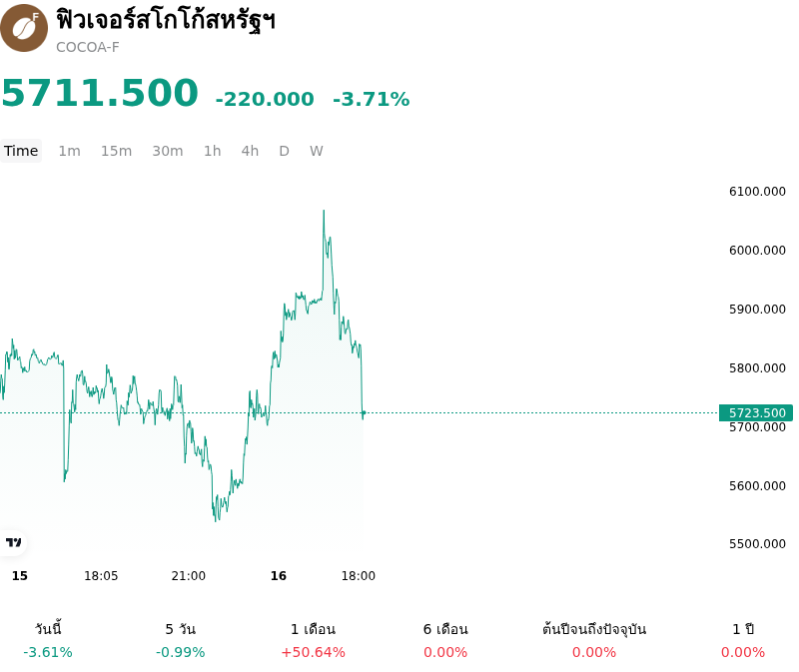The height and width of the screenshot is (672, 799).
Task: Click the Thai cocoa futures title heading
Action: (x=166, y=21)
